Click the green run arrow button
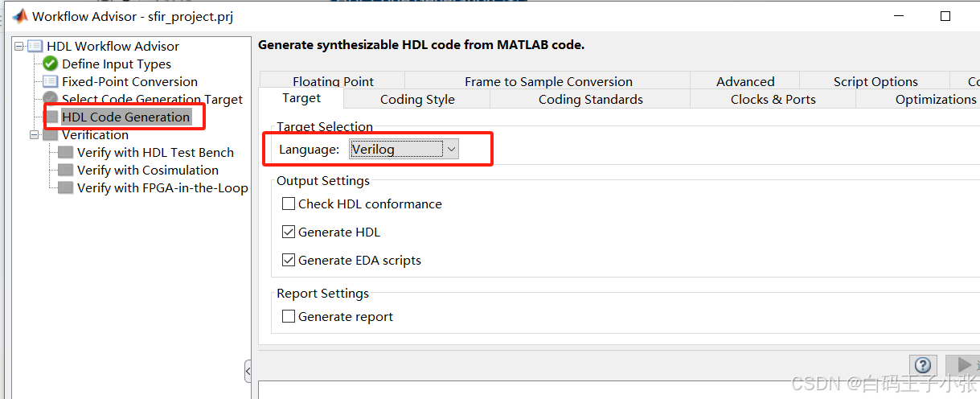This screenshot has width=980, height=399. click(962, 365)
